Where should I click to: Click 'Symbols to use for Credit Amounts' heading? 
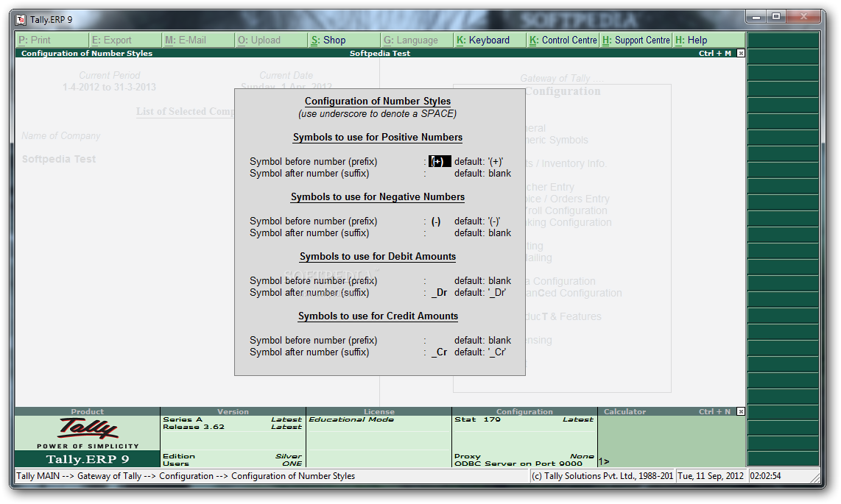pos(378,316)
